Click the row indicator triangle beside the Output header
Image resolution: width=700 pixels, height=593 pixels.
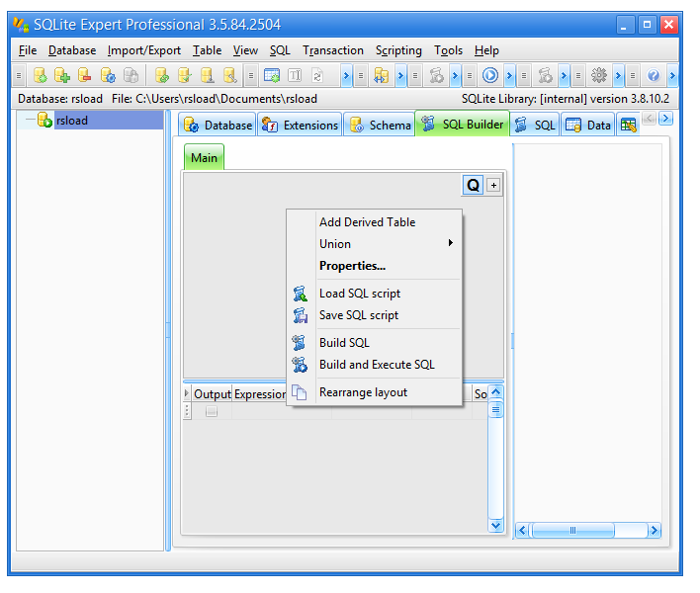coord(187,393)
